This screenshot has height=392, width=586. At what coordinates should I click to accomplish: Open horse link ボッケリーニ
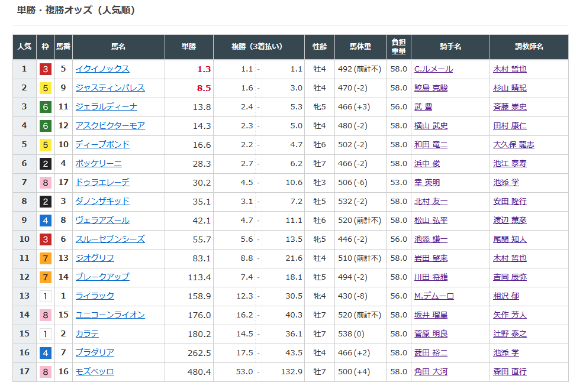coord(99,164)
